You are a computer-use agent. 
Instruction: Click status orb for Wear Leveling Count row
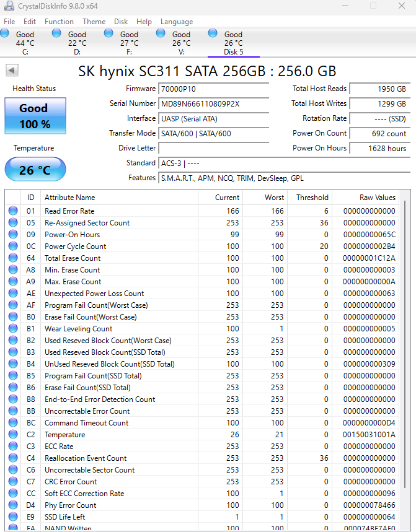(13, 328)
